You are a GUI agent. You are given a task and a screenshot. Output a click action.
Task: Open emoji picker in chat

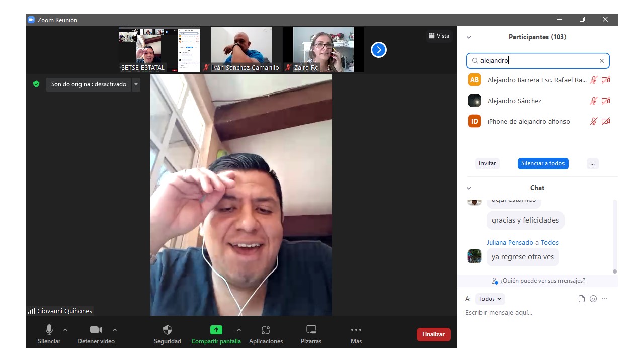(x=593, y=299)
